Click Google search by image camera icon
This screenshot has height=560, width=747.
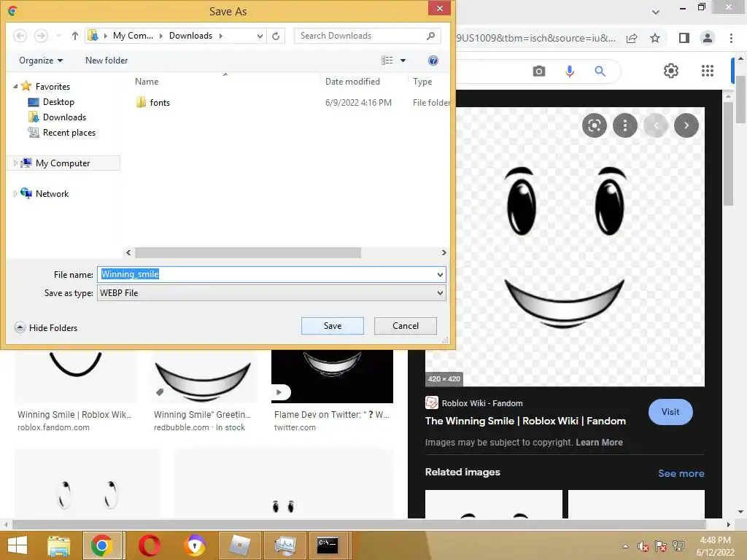coord(539,71)
